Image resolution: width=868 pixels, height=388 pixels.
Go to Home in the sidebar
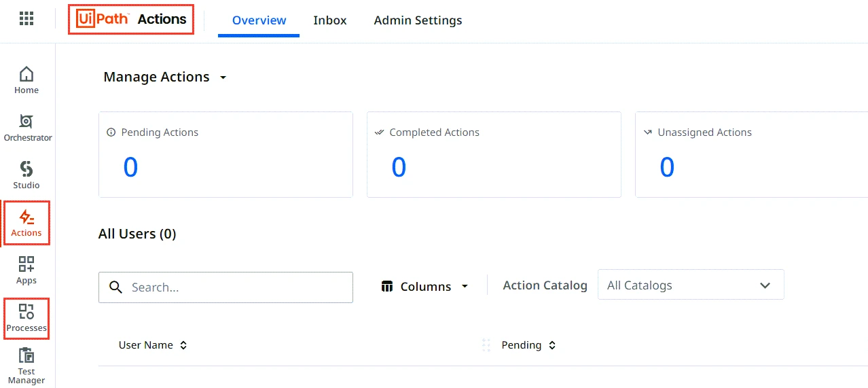coord(26,80)
